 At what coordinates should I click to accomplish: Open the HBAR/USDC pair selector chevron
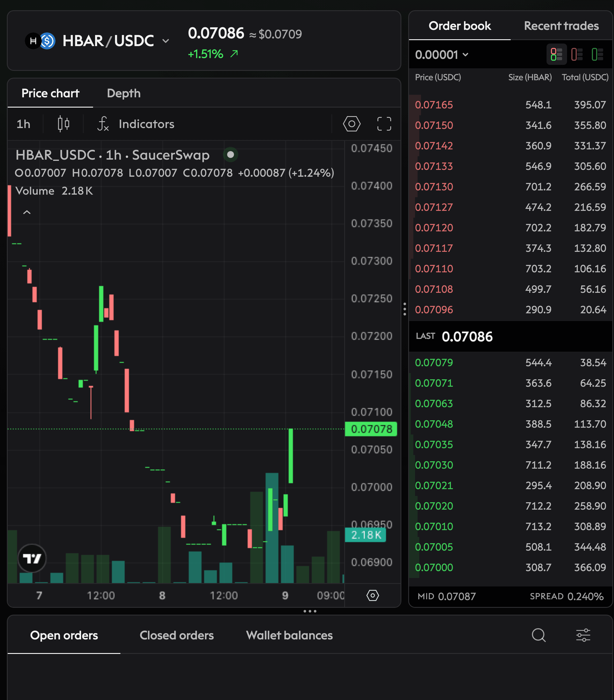pos(165,41)
